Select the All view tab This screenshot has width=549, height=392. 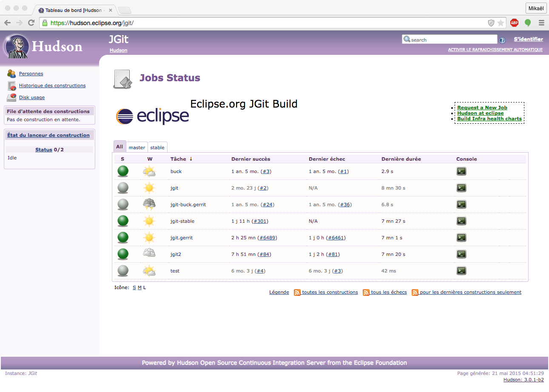tap(119, 147)
